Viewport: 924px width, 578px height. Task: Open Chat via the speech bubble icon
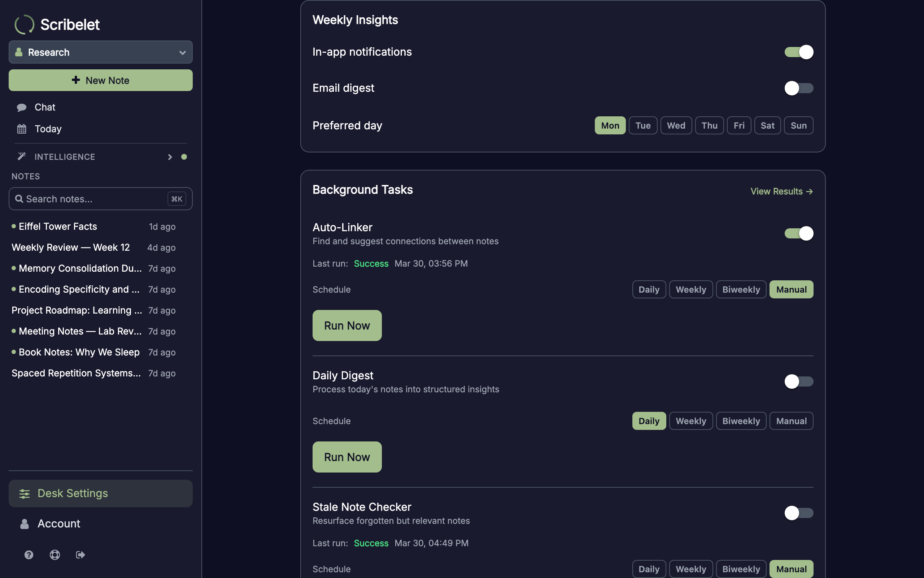[22, 107]
